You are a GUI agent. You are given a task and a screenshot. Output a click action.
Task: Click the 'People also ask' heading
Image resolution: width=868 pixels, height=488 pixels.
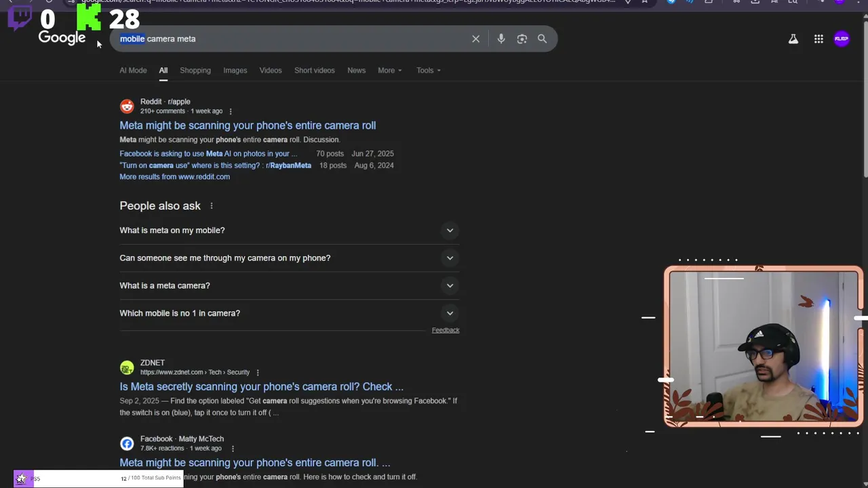(x=160, y=206)
